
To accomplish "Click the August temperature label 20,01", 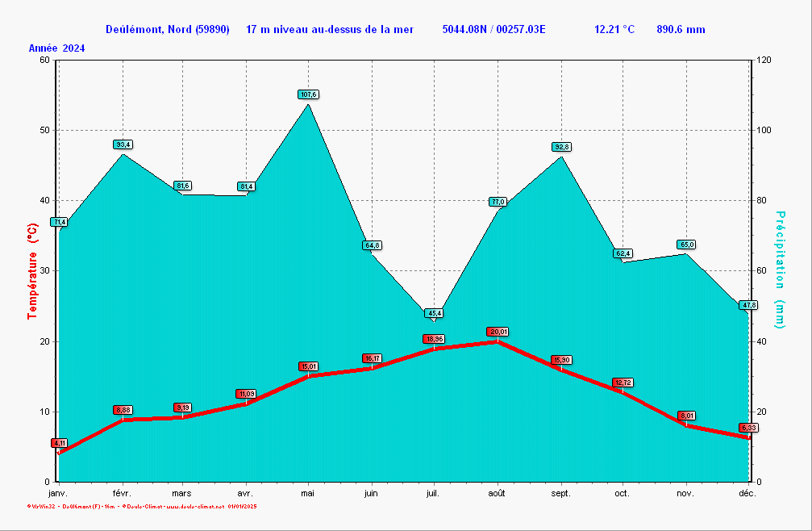I will click(498, 332).
